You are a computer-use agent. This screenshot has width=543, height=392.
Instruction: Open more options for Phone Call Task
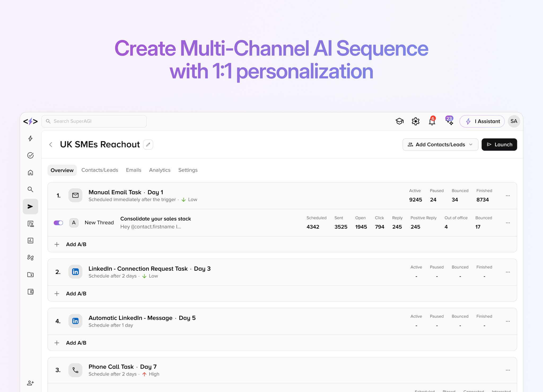pos(508,370)
